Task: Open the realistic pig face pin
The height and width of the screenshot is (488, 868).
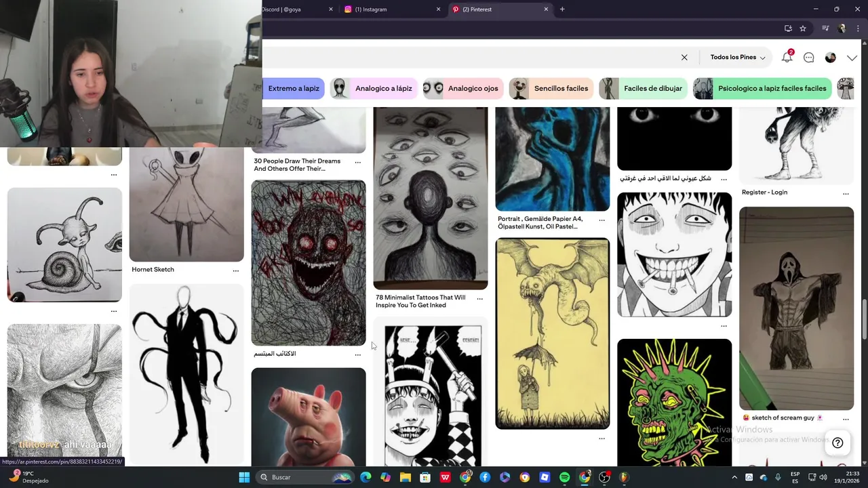Action: [309, 417]
